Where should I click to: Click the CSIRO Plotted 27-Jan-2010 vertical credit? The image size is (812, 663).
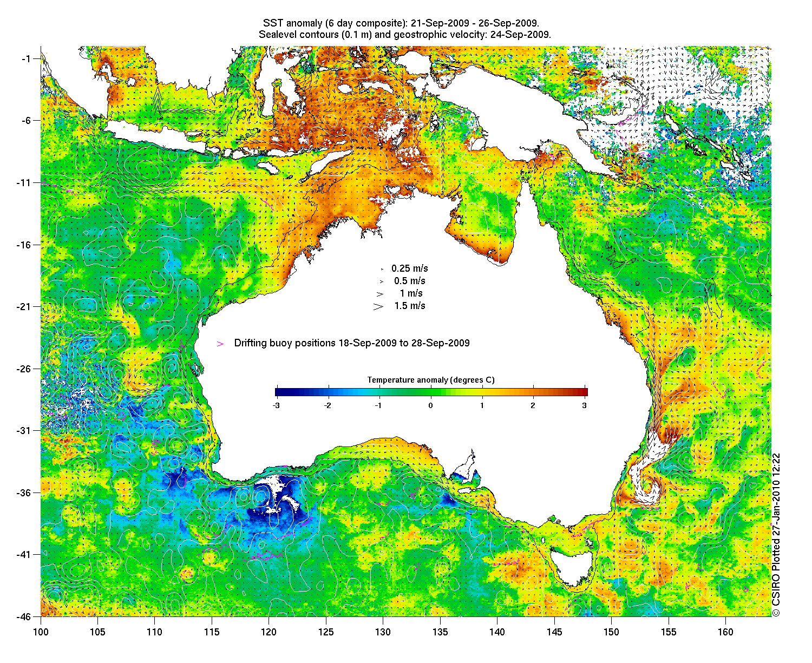(x=776, y=535)
